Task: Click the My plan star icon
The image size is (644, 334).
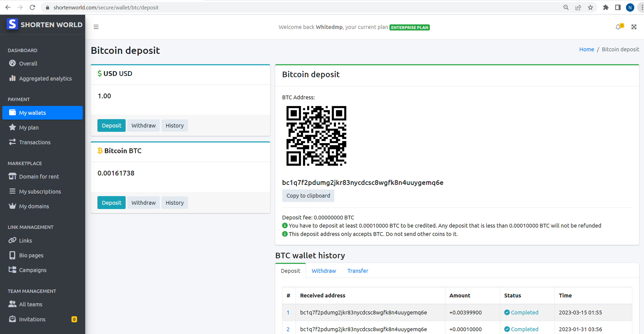Action: [x=12, y=127]
